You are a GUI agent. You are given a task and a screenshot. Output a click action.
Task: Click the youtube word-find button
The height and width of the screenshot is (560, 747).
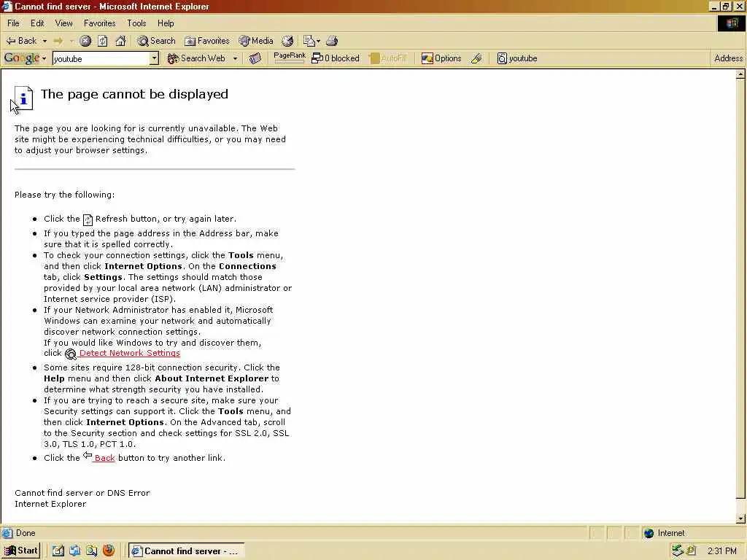[517, 58]
